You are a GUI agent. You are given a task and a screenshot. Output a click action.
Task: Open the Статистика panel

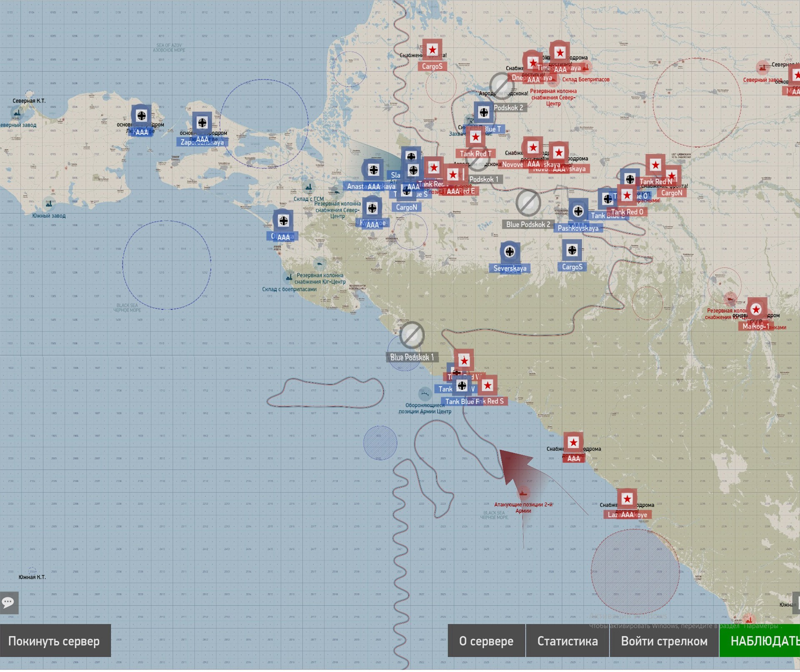(567, 641)
